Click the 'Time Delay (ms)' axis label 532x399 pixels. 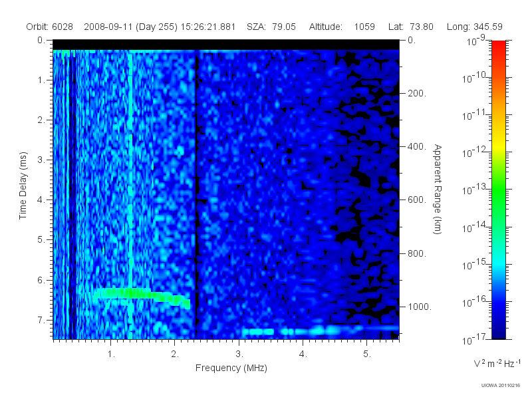[x=23, y=186]
